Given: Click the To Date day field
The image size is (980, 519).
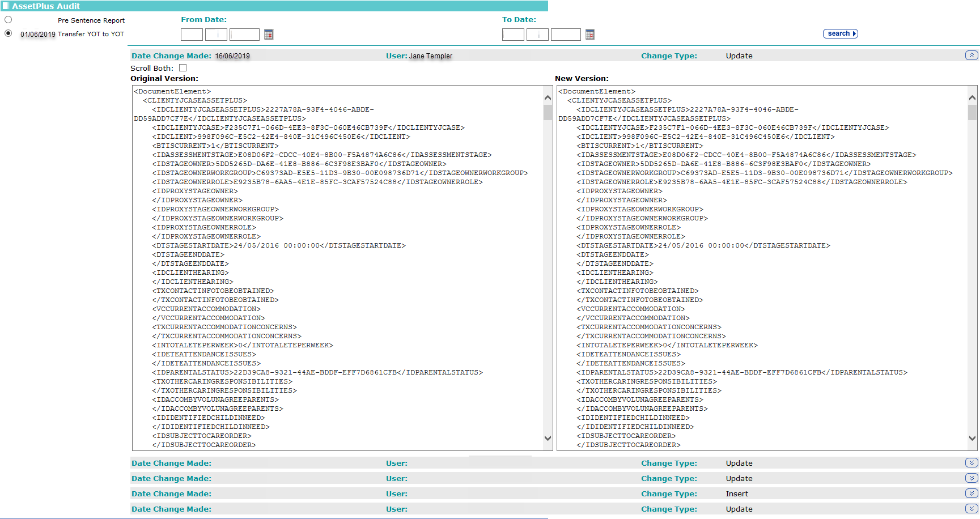Looking at the screenshot, I should 513,35.
